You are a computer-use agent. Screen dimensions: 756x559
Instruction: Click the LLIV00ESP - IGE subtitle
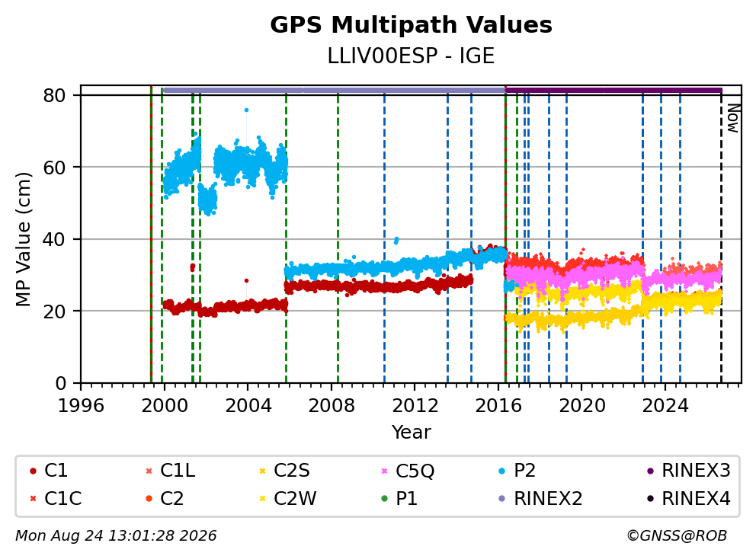411,56
